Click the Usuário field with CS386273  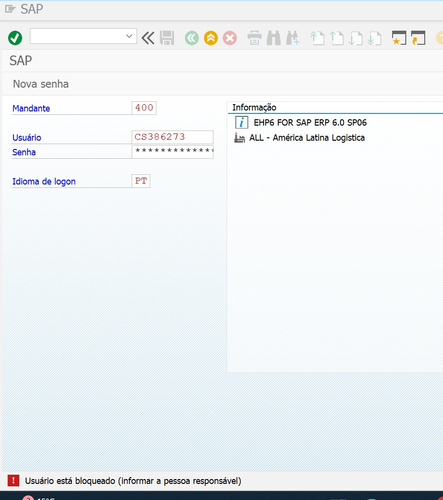point(172,137)
